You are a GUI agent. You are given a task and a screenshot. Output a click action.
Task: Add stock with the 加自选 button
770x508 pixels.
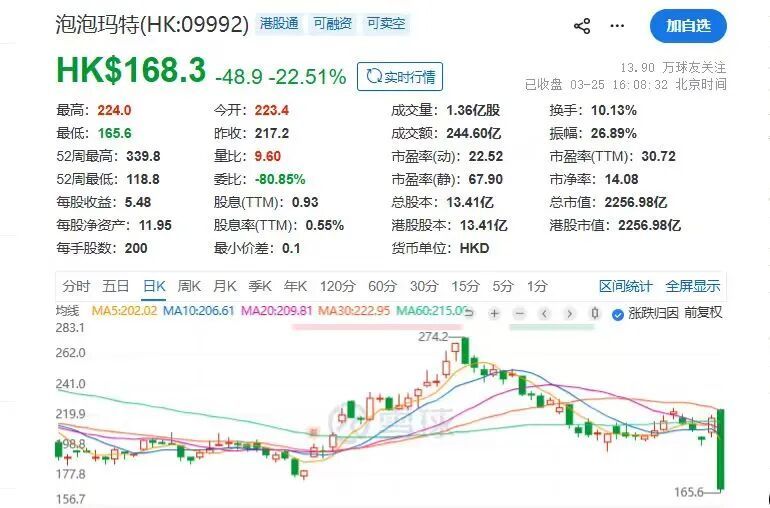pos(688,26)
